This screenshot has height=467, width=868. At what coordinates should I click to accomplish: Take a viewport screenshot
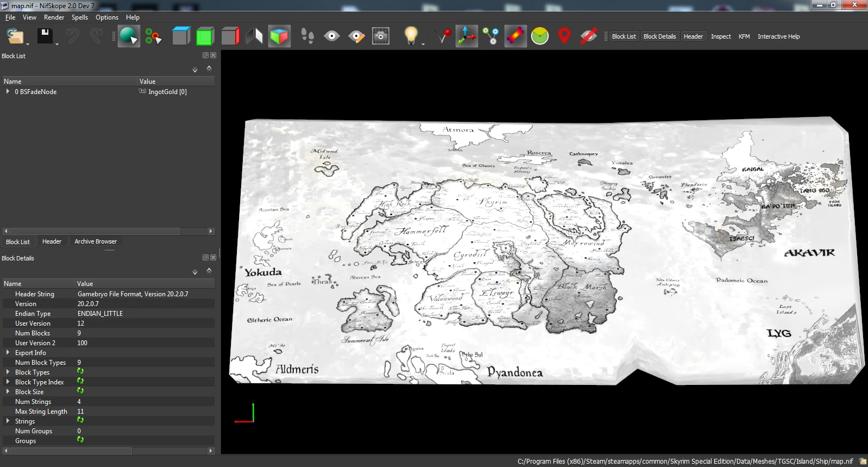(x=381, y=36)
